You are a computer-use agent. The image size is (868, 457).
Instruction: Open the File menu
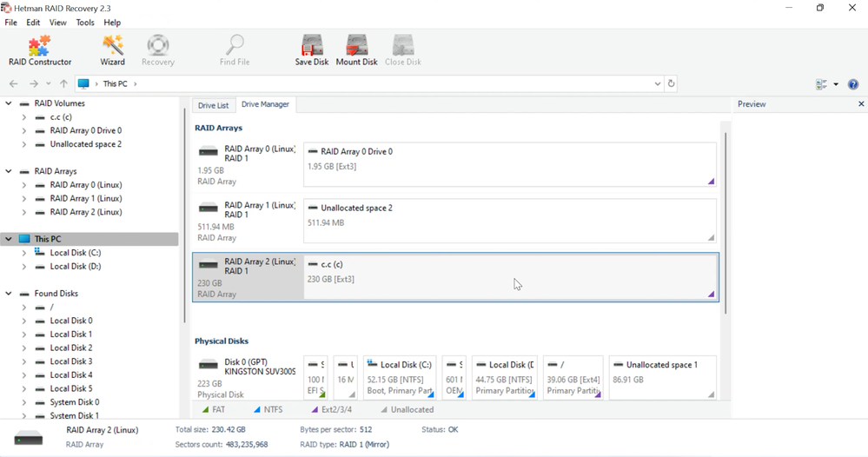(x=10, y=23)
